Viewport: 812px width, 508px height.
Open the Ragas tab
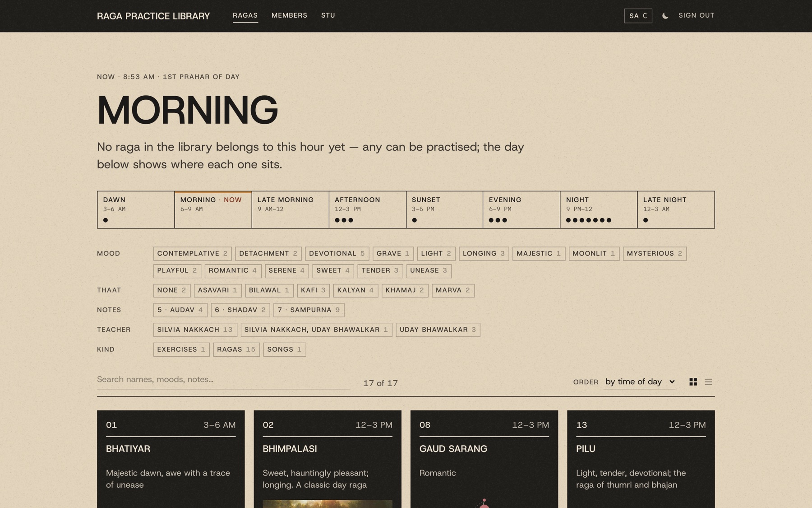(245, 15)
